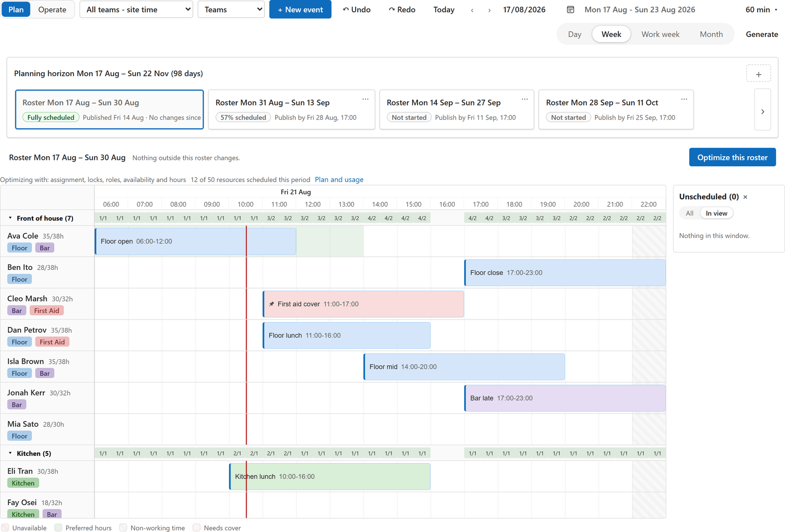Create a New event

300,9
